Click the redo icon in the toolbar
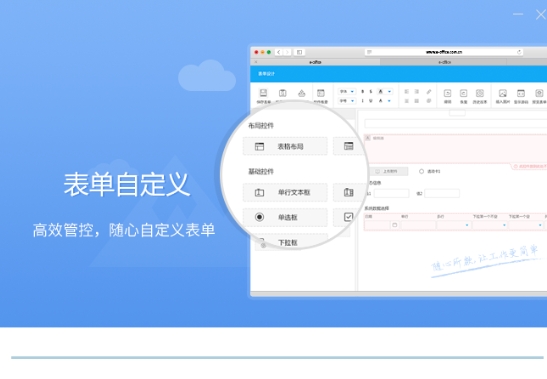 [x=463, y=93]
